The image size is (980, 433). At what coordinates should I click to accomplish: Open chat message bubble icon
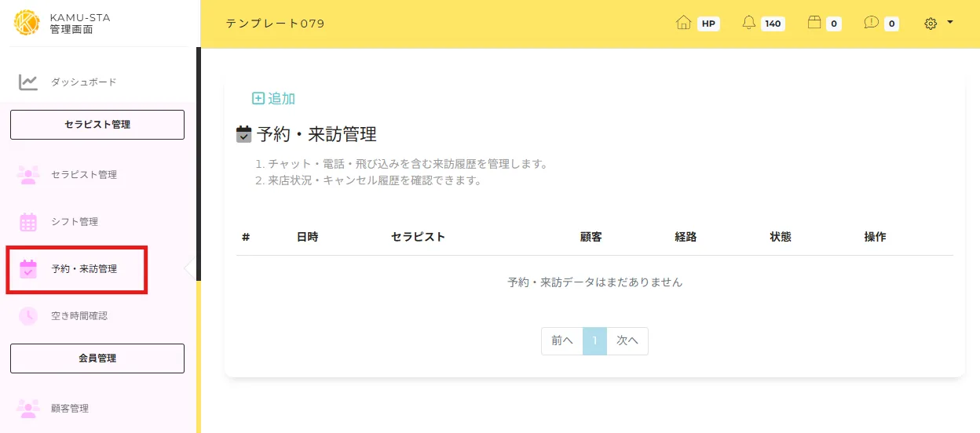(871, 24)
